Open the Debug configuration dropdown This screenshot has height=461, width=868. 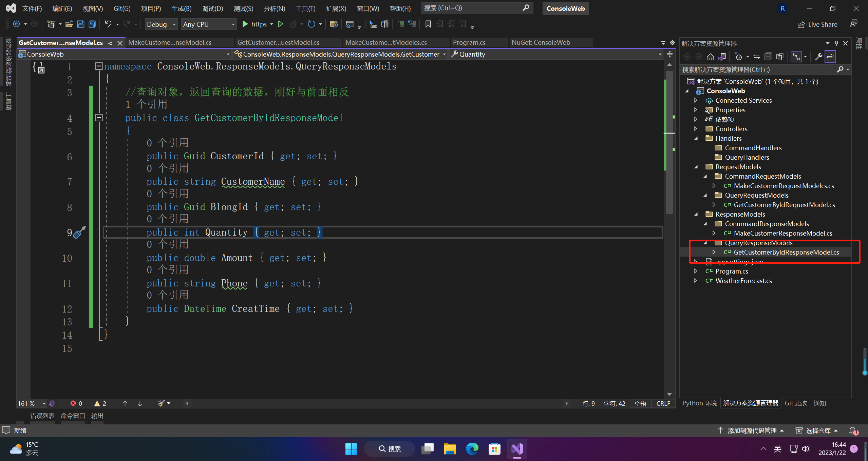(161, 24)
